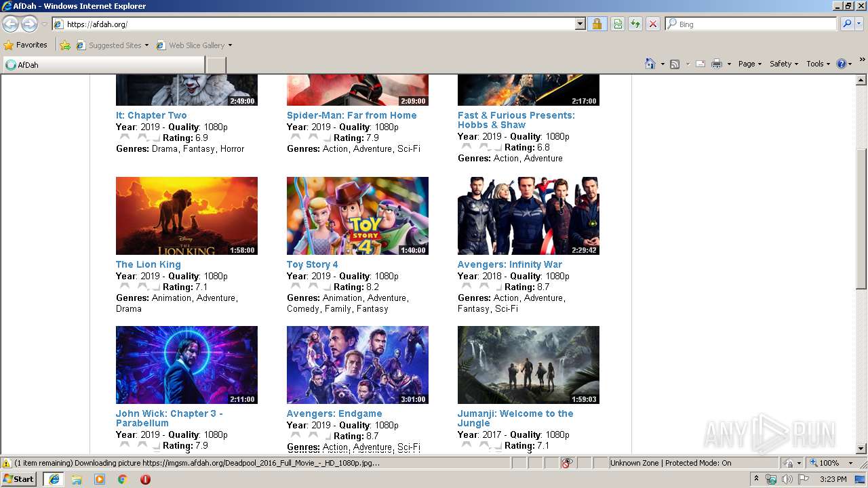Click the browser Forward arrow button
Screen dimensions: 868x488
(x=29, y=24)
